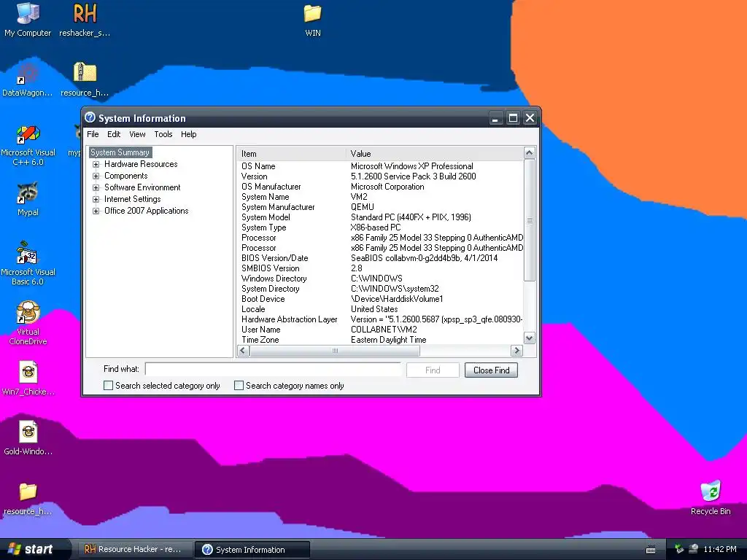Click the horizontal scrollbar right arrow
The width and height of the screenshot is (747, 560).
coord(517,351)
